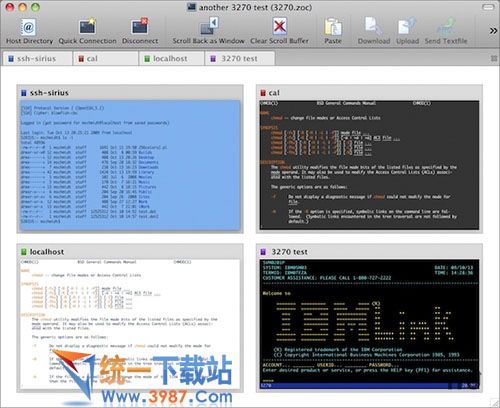Click the ssh-sirius thumbnail title text
500x408 pixels.
[49, 93]
